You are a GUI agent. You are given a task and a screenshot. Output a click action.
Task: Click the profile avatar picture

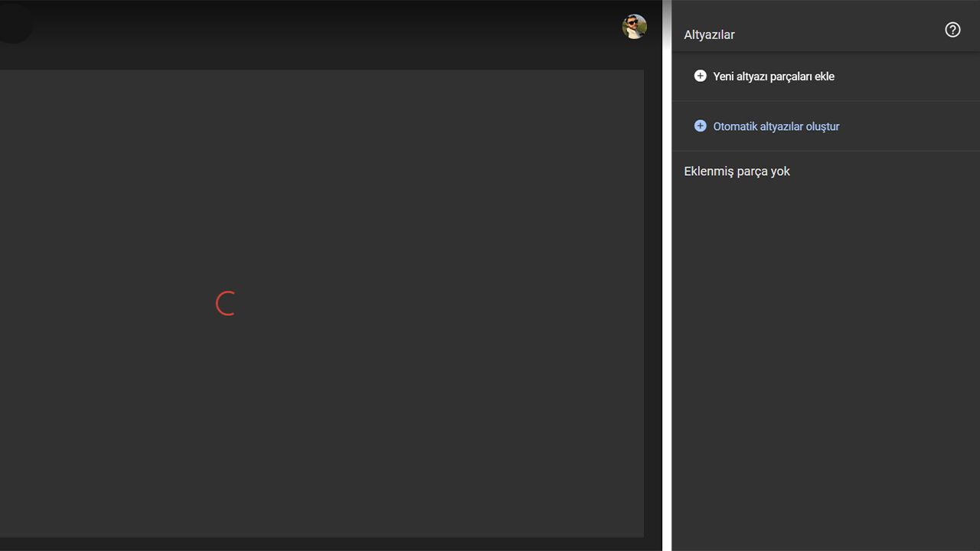coord(634,27)
